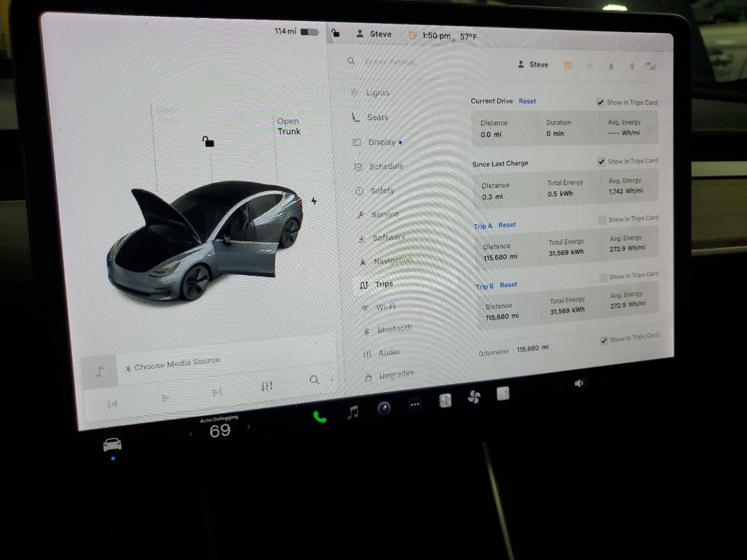Uncheck Show in Trips Card for Since Last Charge

coord(601,162)
